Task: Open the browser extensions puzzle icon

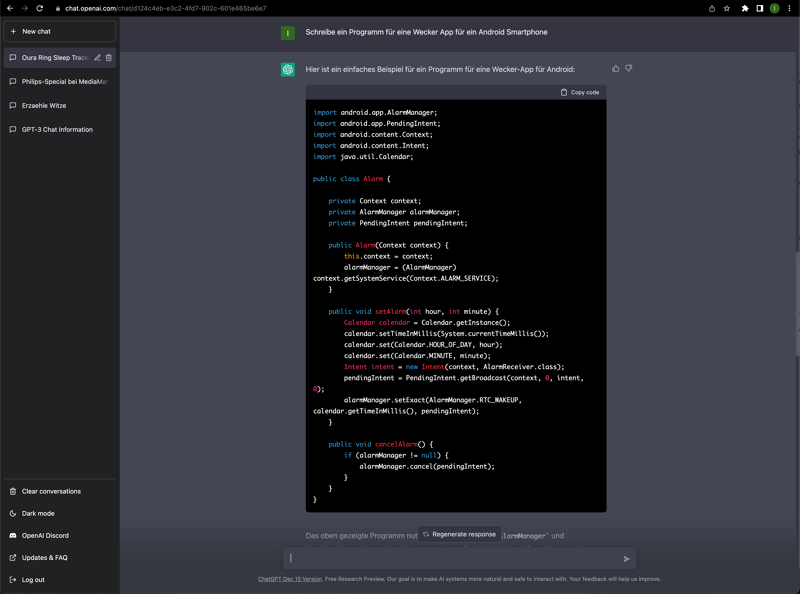Action: tap(745, 8)
